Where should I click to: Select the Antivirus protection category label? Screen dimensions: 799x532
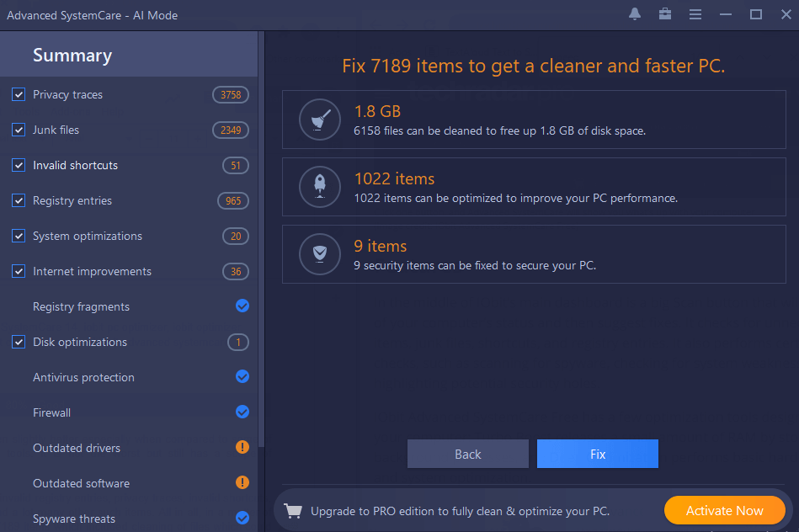coord(84,377)
